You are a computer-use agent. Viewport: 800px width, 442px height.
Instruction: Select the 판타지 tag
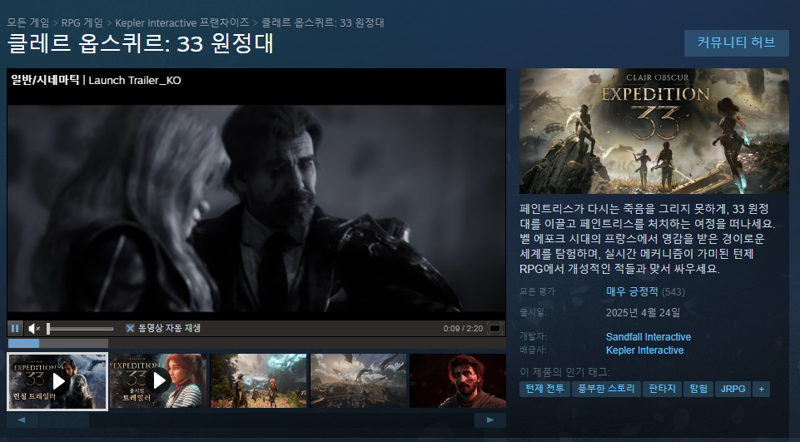click(x=662, y=389)
